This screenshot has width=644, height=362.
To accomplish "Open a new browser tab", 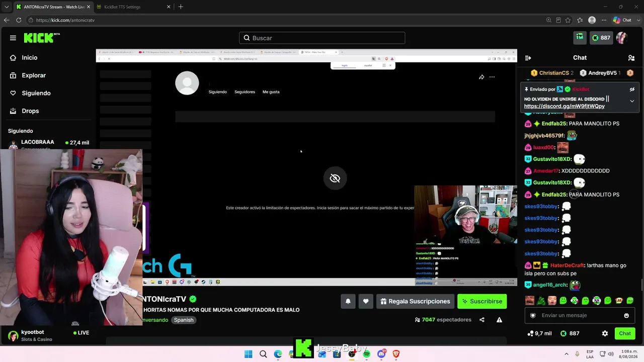I will [x=181, y=7].
